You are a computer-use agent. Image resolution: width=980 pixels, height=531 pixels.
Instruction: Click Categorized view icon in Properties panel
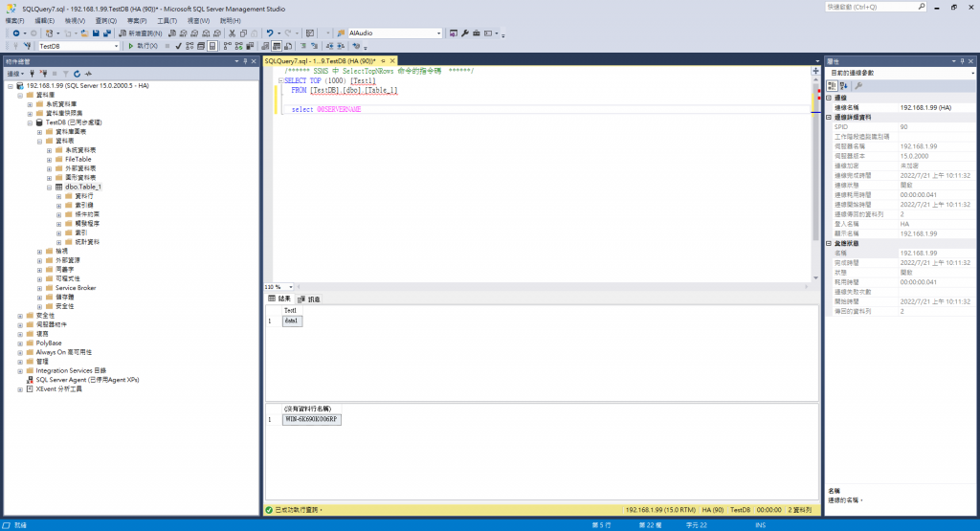click(832, 86)
